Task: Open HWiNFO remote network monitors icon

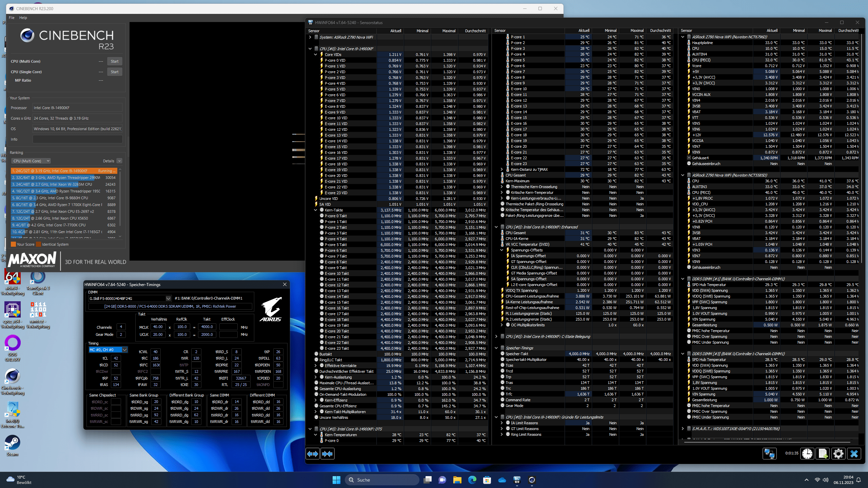Action: 769,453
